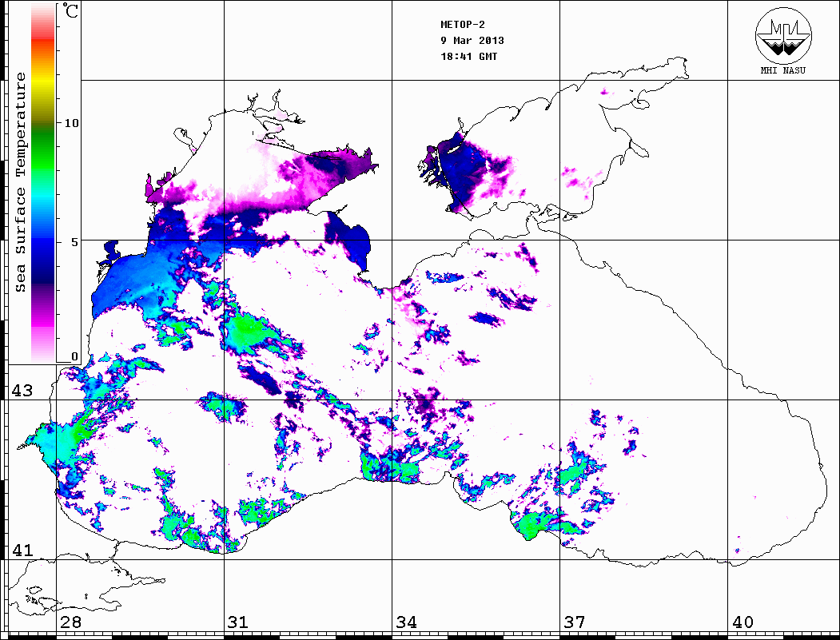The height and width of the screenshot is (640, 840).
Task: Click the 31 longitude label
Action: 238,622
